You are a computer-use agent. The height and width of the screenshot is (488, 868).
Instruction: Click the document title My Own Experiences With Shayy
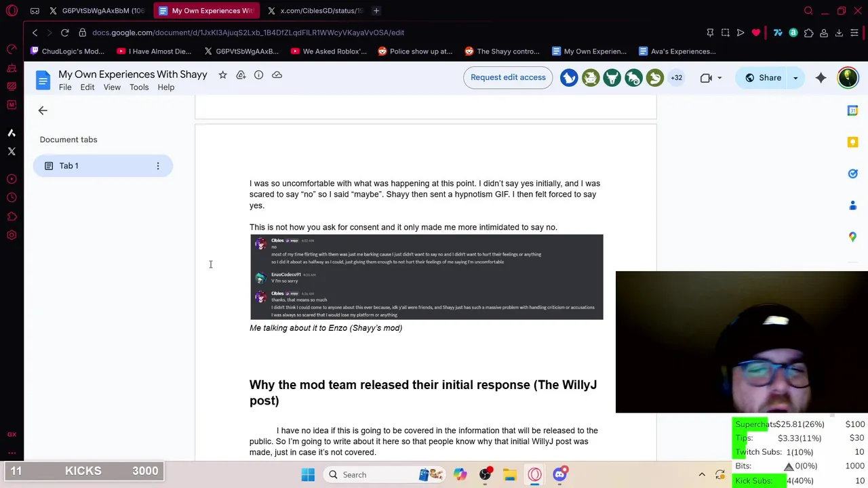coord(133,75)
